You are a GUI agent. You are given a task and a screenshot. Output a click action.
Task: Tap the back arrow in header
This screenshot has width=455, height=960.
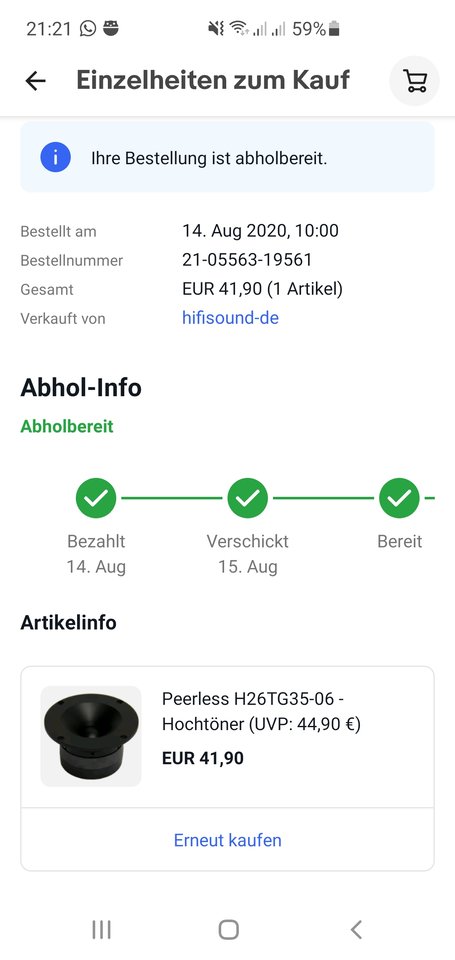[36, 81]
